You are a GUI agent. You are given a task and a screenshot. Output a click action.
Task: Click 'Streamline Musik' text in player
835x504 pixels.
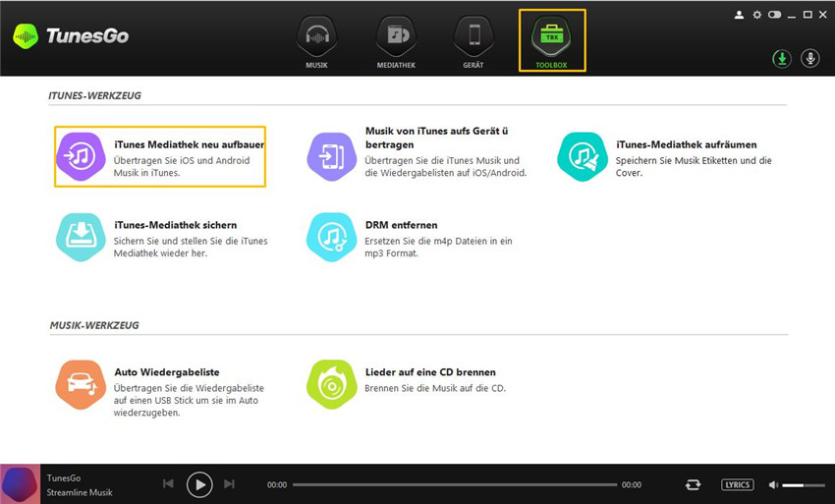[80, 492]
